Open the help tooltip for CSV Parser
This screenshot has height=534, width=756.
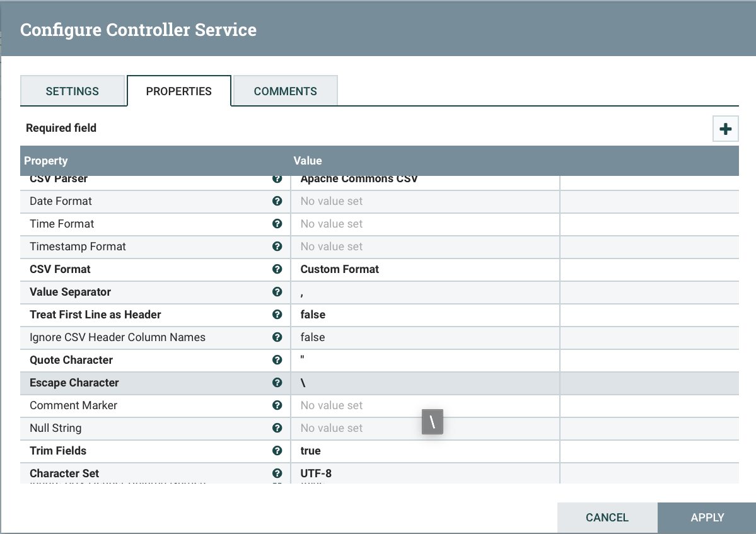click(x=277, y=178)
